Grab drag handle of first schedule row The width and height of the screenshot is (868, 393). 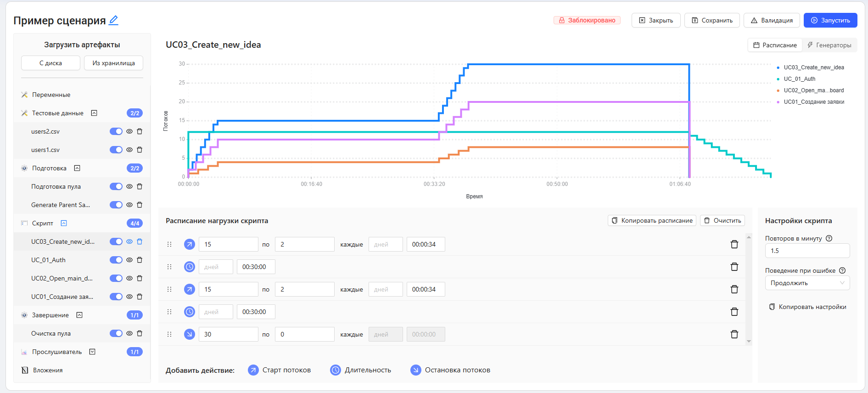[x=169, y=244]
